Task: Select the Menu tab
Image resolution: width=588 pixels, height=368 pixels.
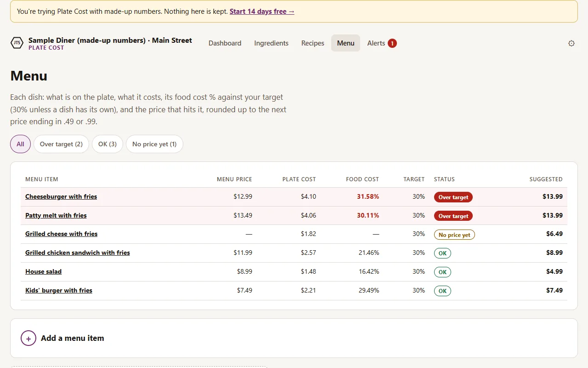Action: [345, 43]
